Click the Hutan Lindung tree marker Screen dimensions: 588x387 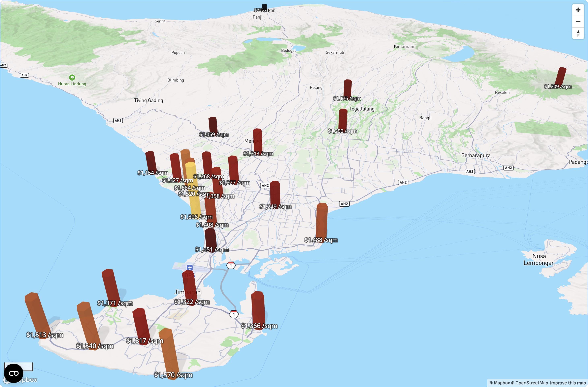coord(72,78)
